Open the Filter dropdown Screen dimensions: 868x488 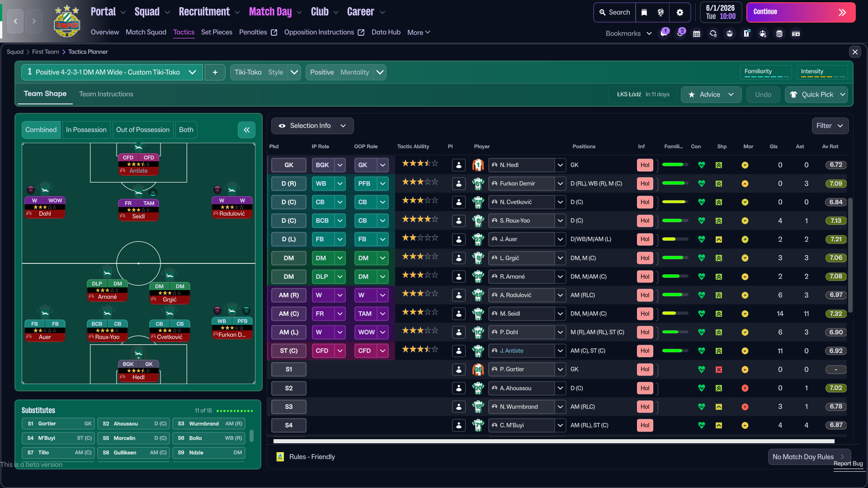pyautogui.click(x=830, y=126)
